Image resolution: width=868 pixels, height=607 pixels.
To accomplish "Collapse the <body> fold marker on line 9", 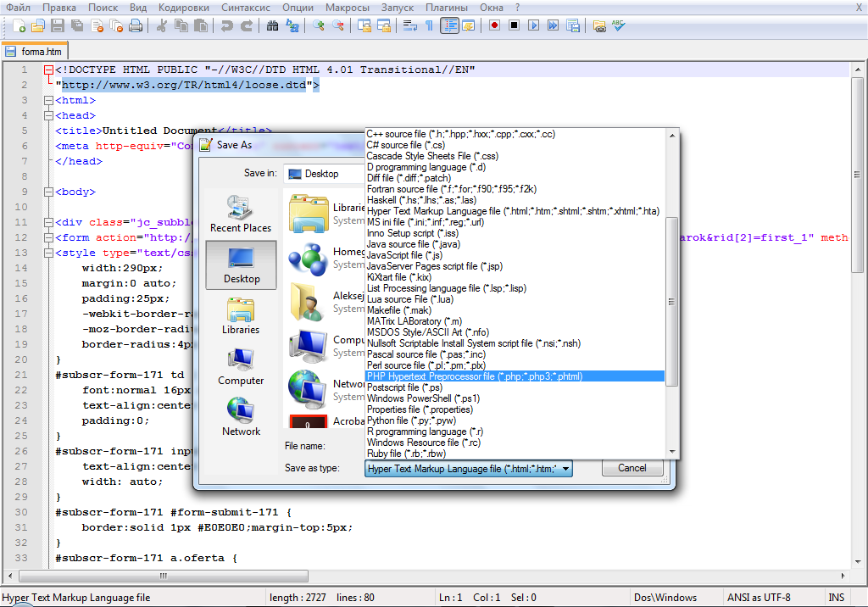I will [48, 192].
